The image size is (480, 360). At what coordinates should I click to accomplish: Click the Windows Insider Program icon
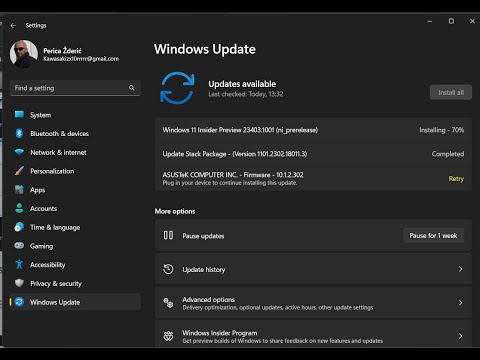(168, 336)
